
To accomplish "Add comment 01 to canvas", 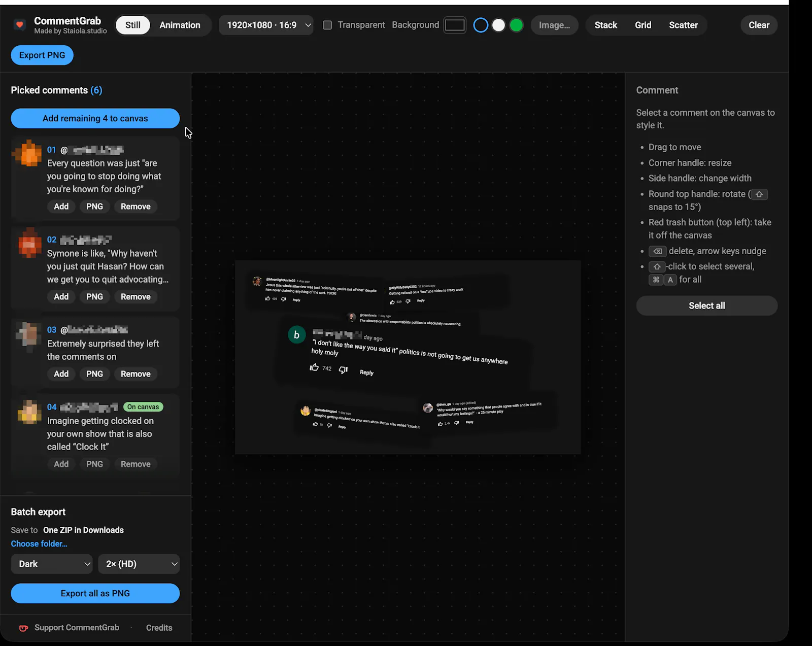I will (61, 207).
